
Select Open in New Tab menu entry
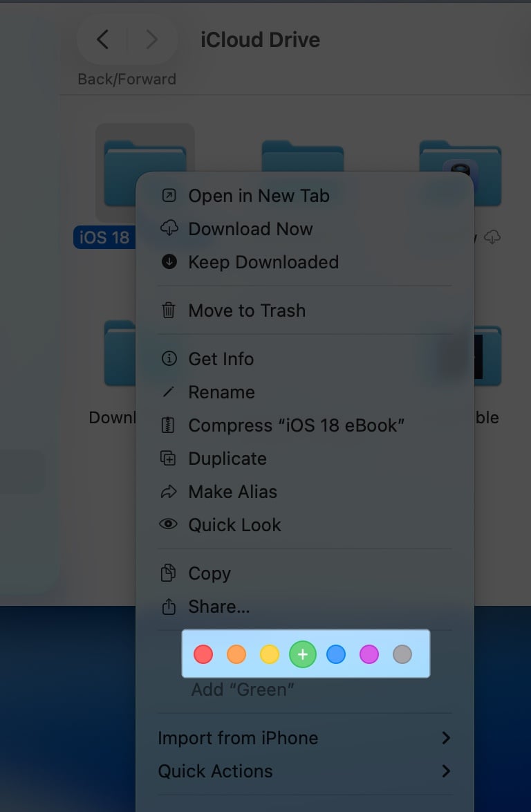point(305,196)
